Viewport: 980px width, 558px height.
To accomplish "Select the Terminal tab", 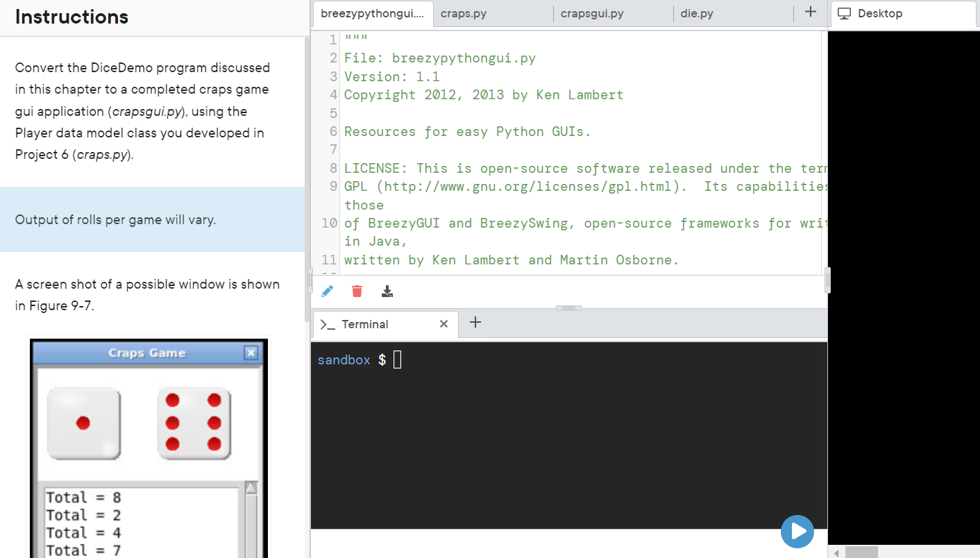I will (364, 323).
